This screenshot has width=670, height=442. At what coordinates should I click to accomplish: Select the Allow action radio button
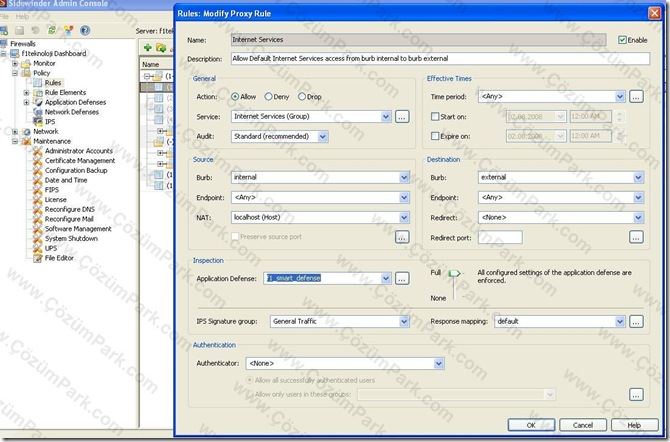pyautogui.click(x=235, y=97)
